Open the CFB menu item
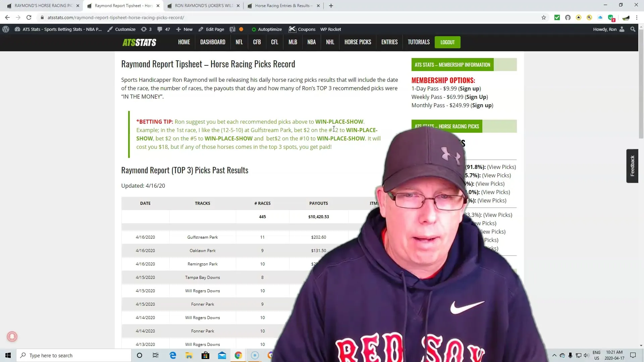644x362 pixels. pos(257,42)
